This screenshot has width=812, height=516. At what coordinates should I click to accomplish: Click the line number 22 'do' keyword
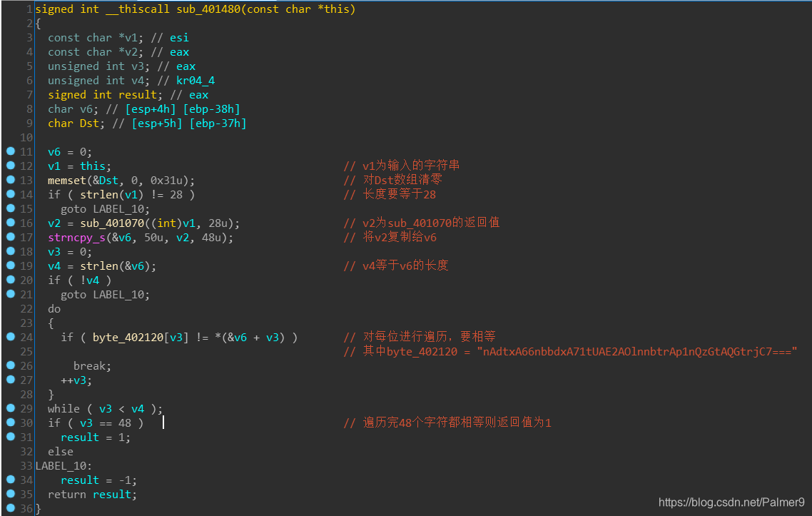pos(54,309)
